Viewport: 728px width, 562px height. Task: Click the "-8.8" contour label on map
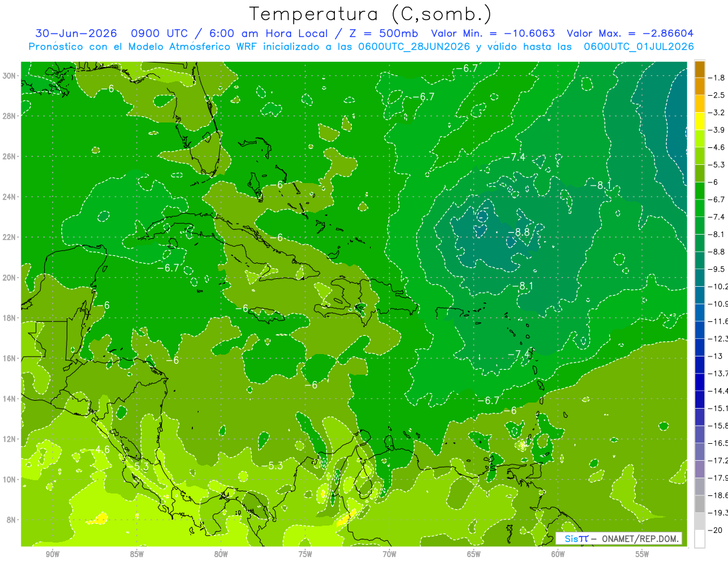tap(519, 232)
